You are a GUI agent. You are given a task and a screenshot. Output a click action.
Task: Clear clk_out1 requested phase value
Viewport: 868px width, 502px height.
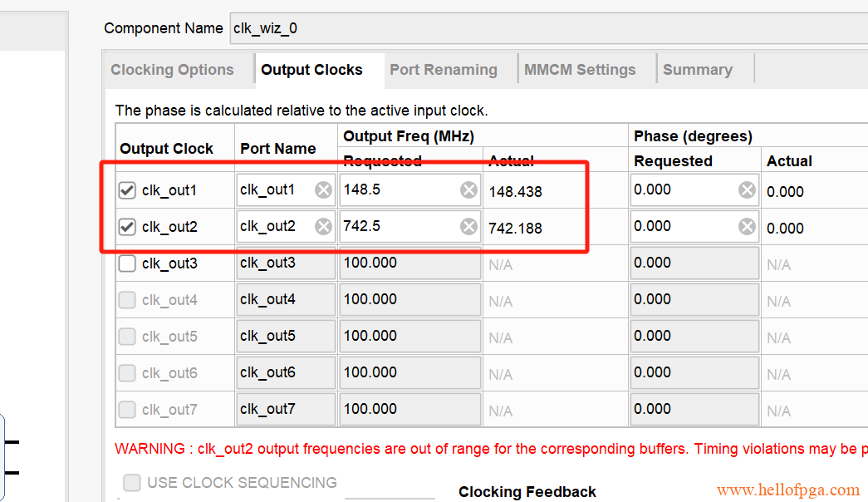[x=747, y=190]
